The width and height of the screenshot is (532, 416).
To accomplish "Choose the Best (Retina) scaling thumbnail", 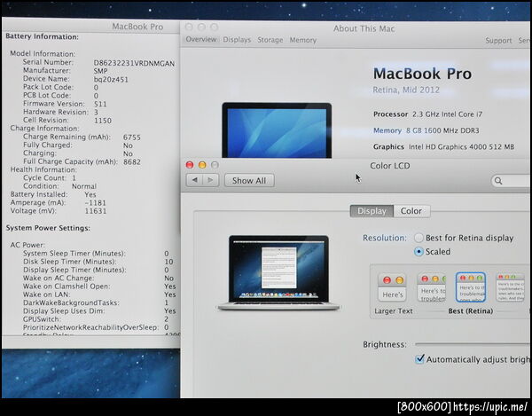I will click(x=471, y=287).
